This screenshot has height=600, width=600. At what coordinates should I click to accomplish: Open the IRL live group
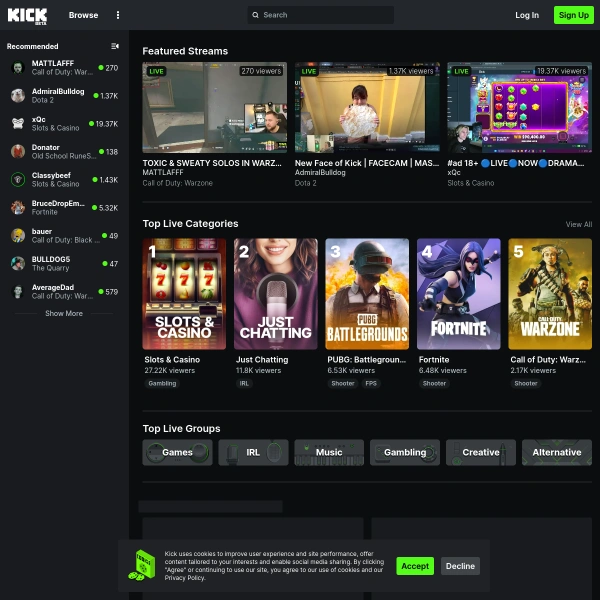tap(253, 452)
